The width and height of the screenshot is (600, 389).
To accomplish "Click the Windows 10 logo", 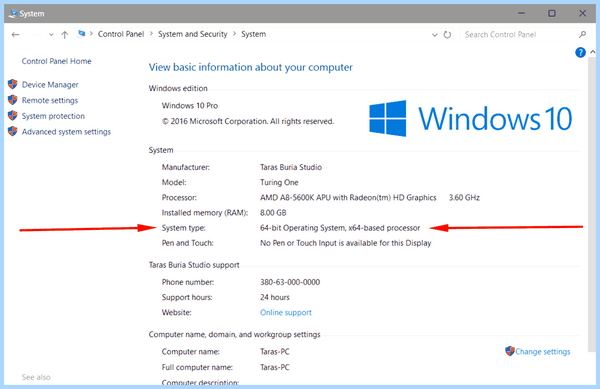I will 470,118.
